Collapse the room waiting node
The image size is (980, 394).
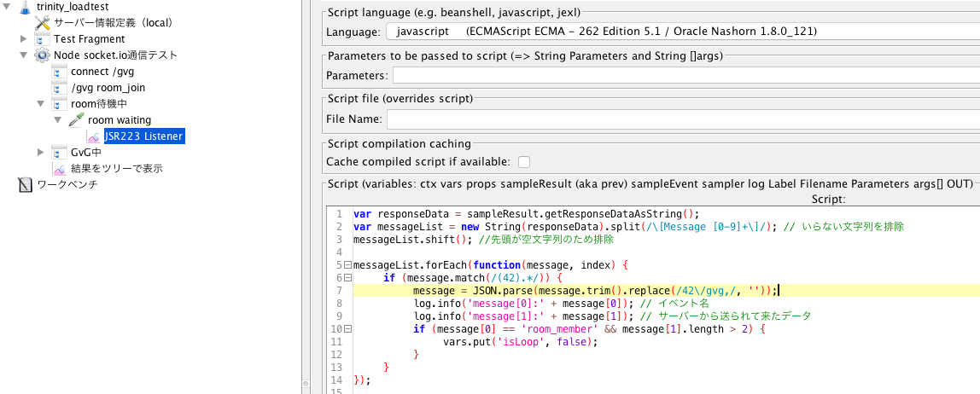pos(58,120)
